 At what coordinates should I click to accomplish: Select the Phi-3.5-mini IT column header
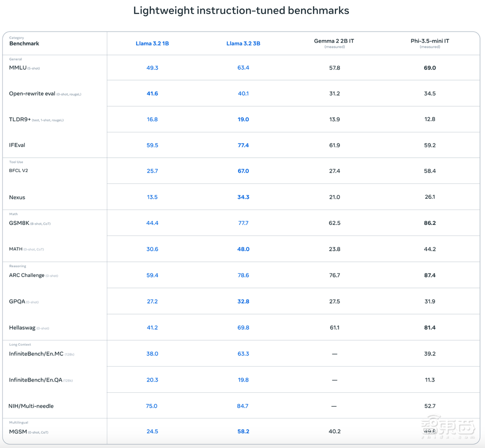(x=430, y=41)
